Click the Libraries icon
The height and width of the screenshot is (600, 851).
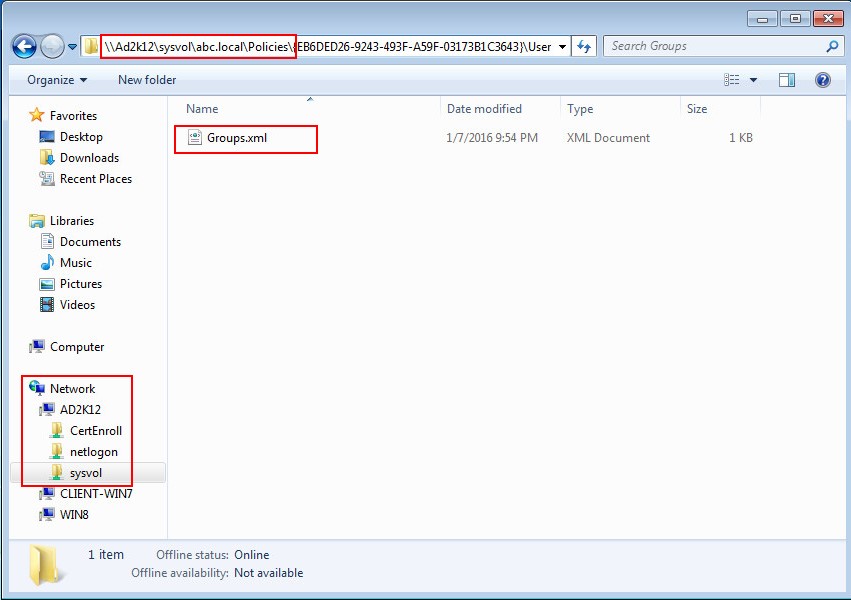pyautogui.click(x=37, y=220)
